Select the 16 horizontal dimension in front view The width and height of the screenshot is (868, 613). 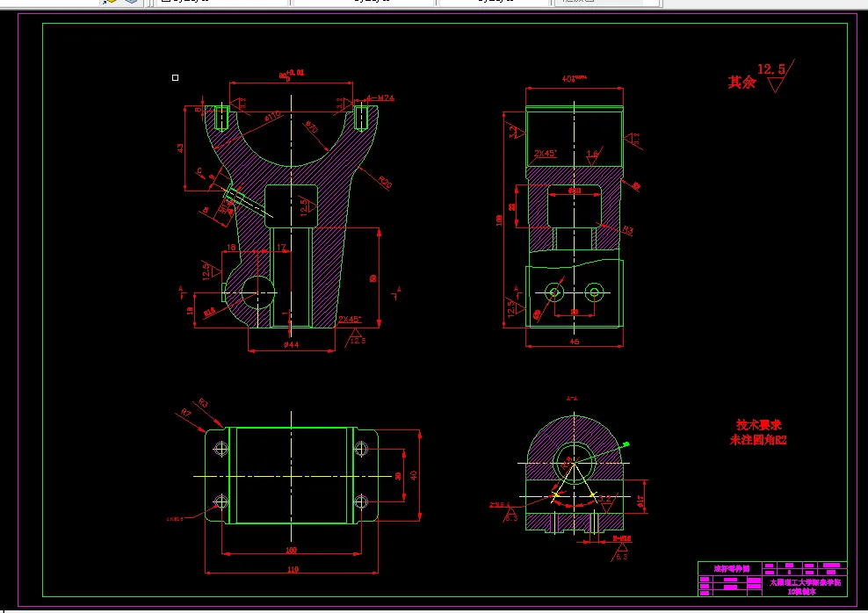tap(231, 248)
